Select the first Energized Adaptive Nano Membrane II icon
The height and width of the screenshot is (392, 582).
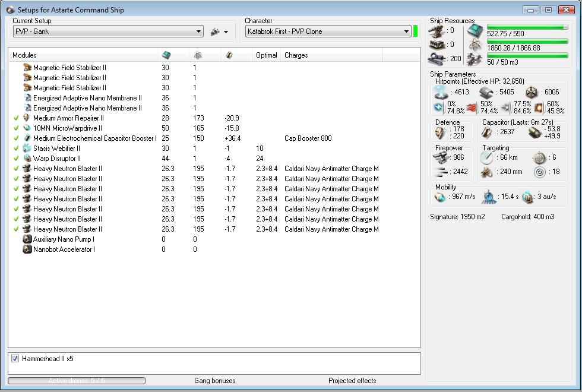27,97
